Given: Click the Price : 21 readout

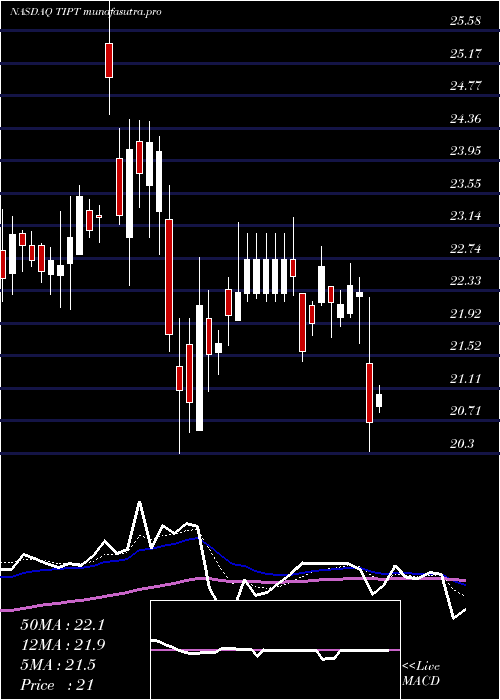Looking at the screenshot, I should point(57,685).
